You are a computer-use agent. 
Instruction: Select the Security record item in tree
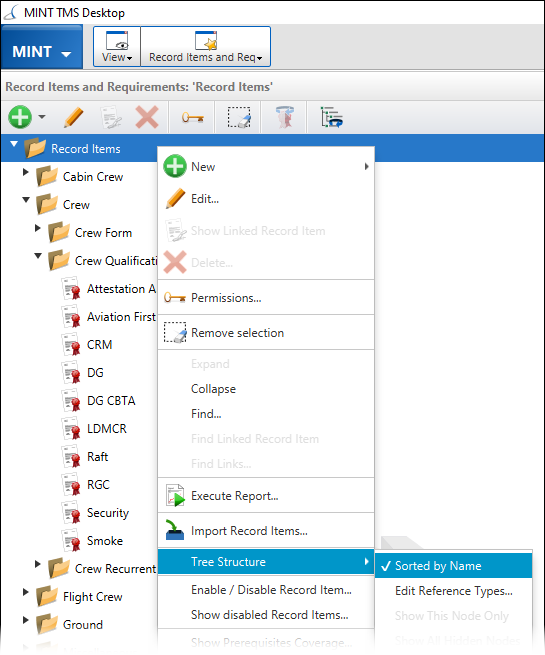click(x=108, y=513)
